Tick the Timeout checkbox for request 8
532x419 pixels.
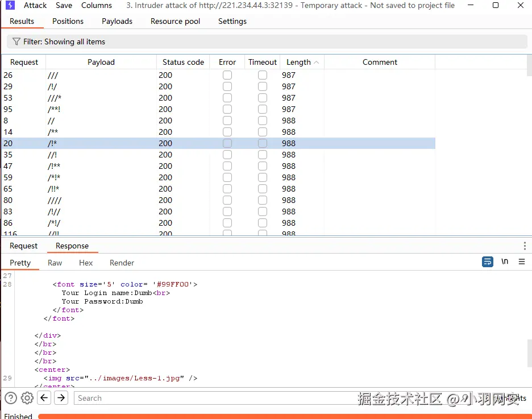click(262, 121)
